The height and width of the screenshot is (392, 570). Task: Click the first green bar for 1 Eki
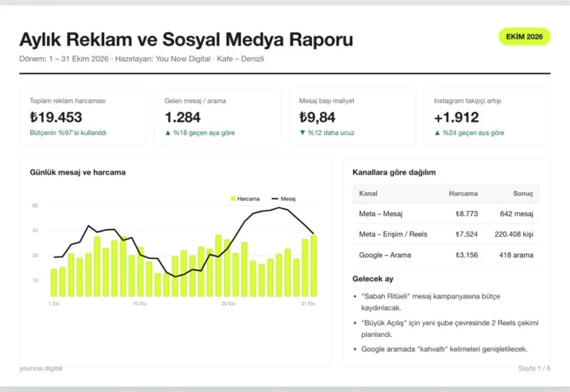point(54,283)
